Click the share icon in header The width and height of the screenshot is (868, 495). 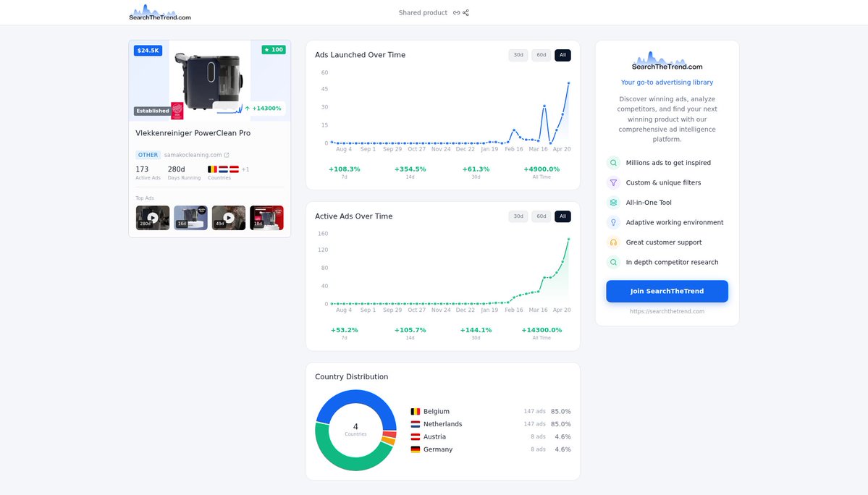[465, 13]
